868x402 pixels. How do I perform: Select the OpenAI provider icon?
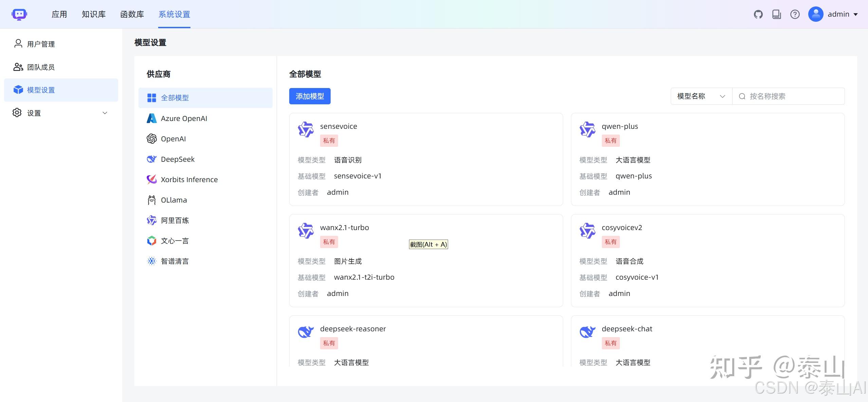152,139
